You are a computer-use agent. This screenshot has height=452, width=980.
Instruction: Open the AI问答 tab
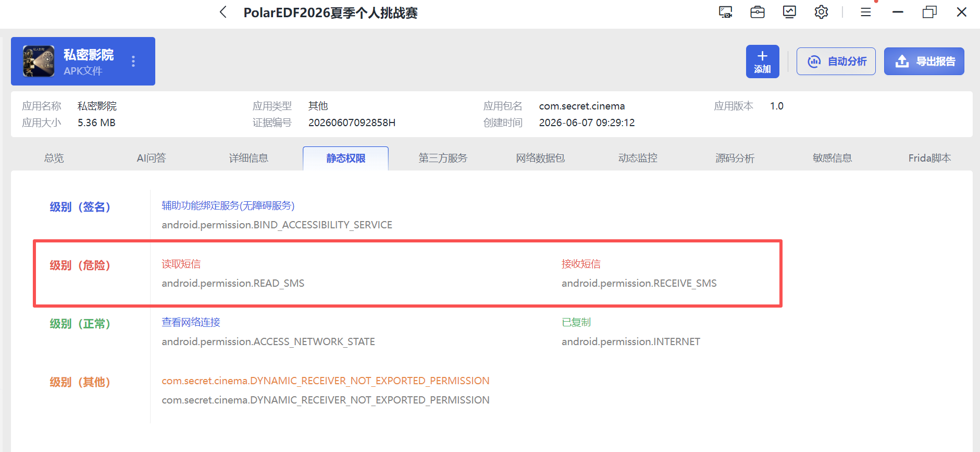[151, 158]
